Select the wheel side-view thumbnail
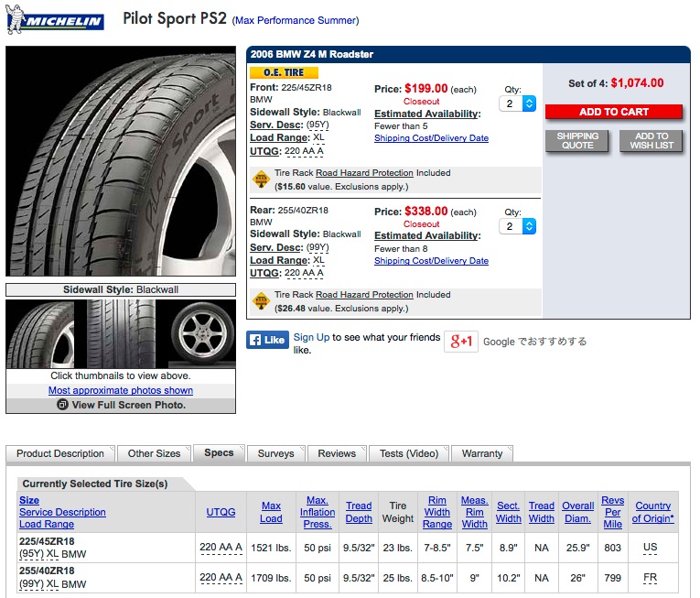The image size is (700, 598). pos(202,334)
